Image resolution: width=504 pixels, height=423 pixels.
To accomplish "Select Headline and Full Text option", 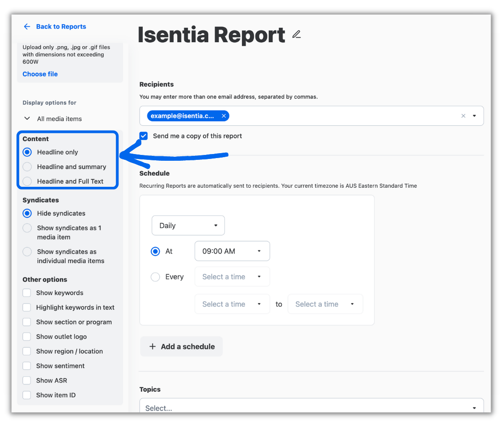I will point(27,181).
